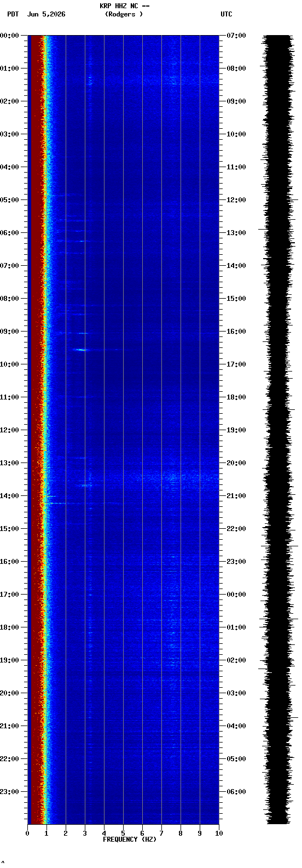This screenshot has width=302, height=868.
Task: Click the frequency axis tick '9'
Action: coord(200,833)
